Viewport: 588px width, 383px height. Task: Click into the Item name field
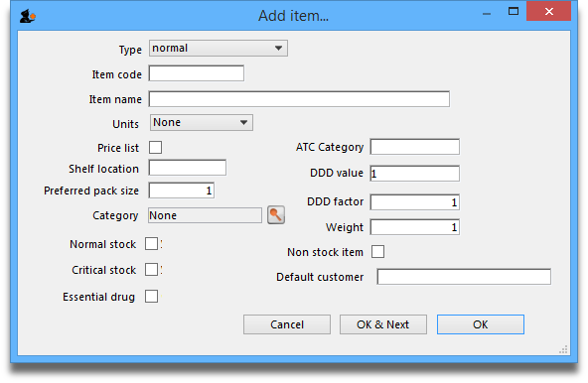pyautogui.click(x=299, y=99)
